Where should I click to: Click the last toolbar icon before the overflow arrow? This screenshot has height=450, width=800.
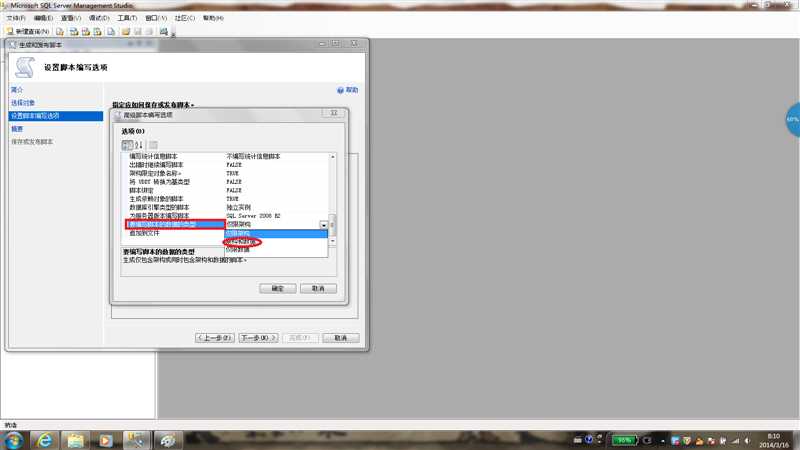click(164, 32)
